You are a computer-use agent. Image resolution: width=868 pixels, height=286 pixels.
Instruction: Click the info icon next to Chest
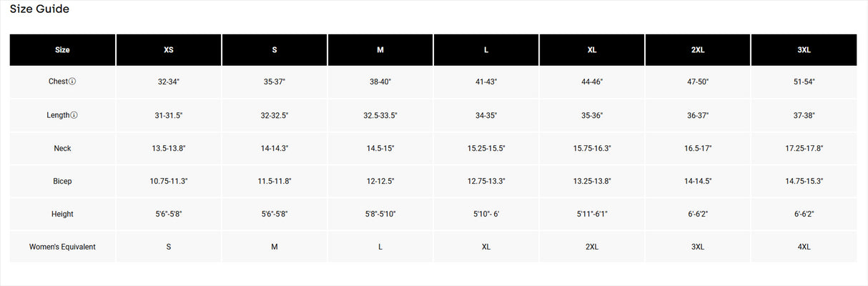tap(72, 82)
